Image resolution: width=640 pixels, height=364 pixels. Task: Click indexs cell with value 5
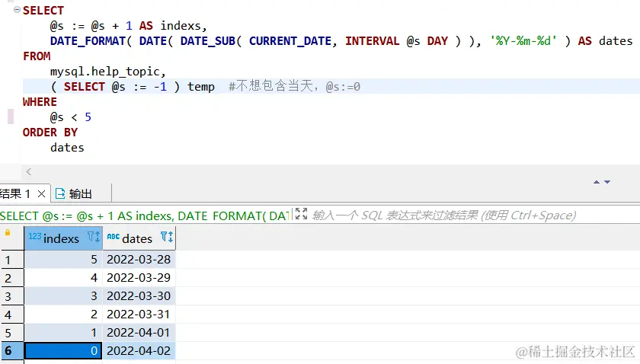[x=63, y=260]
